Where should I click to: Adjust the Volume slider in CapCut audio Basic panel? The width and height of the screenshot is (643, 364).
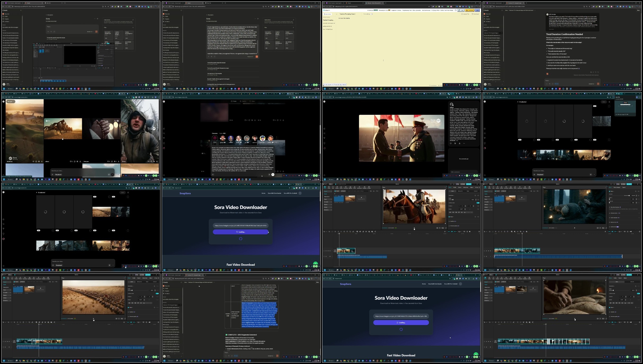629,196
